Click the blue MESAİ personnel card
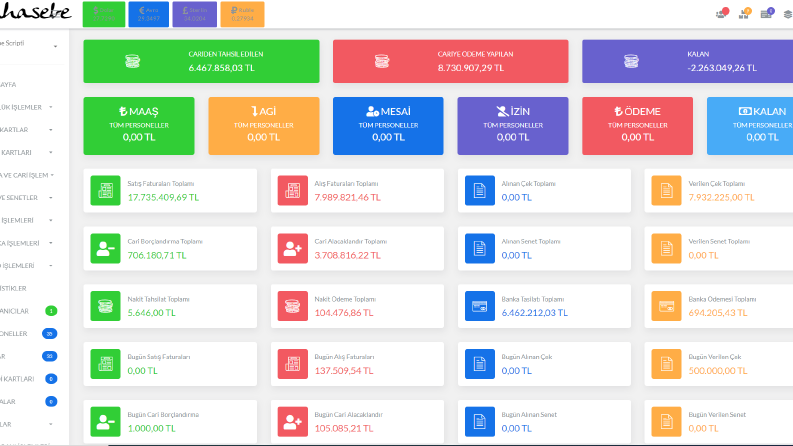 388,126
